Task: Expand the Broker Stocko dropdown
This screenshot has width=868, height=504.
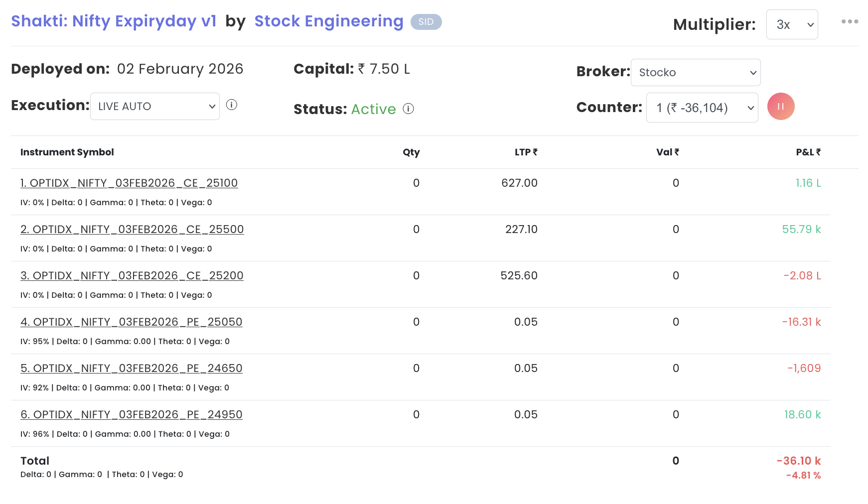Action: pos(695,73)
